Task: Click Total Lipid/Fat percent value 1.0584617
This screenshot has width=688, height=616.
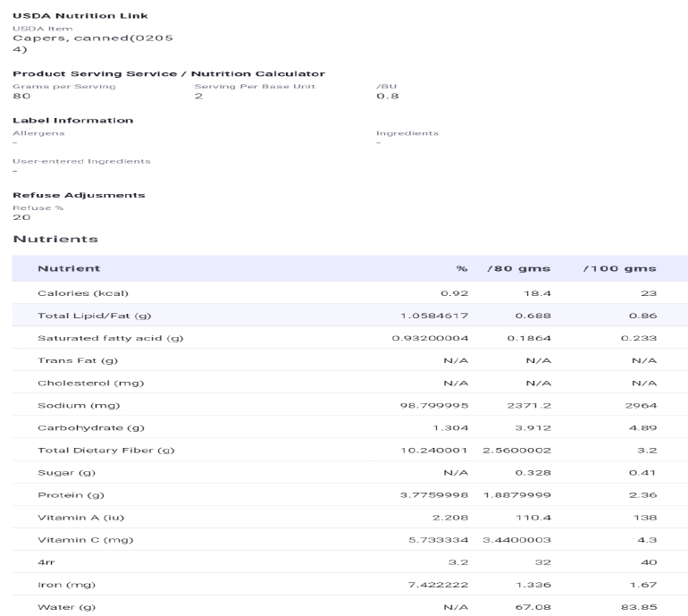Action: [x=434, y=316]
